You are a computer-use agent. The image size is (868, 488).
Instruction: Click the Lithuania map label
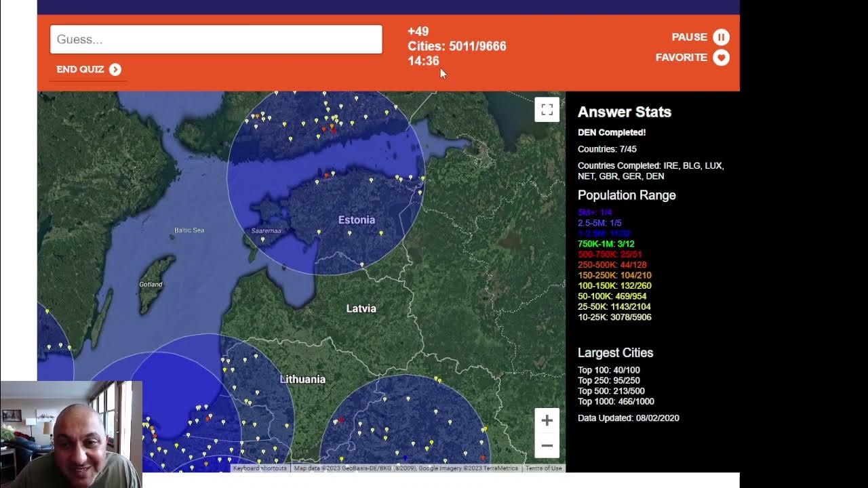click(x=302, y=380)
